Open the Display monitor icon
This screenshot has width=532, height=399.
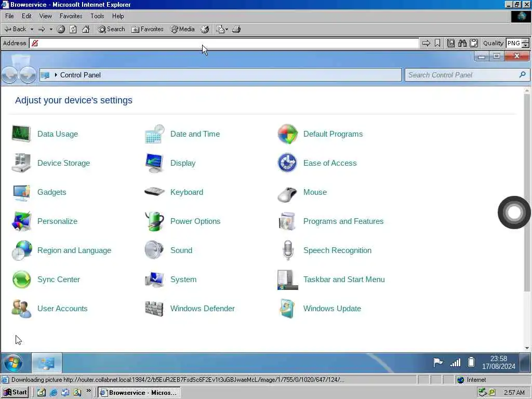point(154,163)
